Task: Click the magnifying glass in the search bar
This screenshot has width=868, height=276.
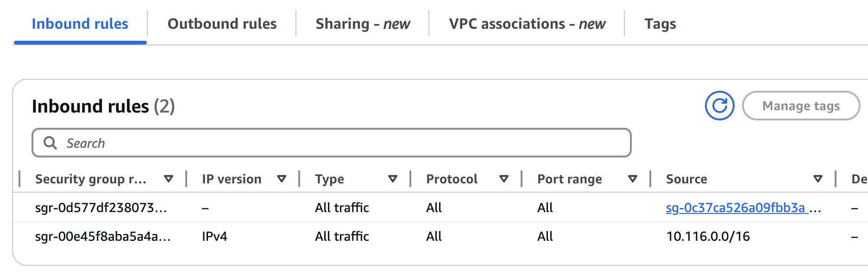Action: coord(50,143)
